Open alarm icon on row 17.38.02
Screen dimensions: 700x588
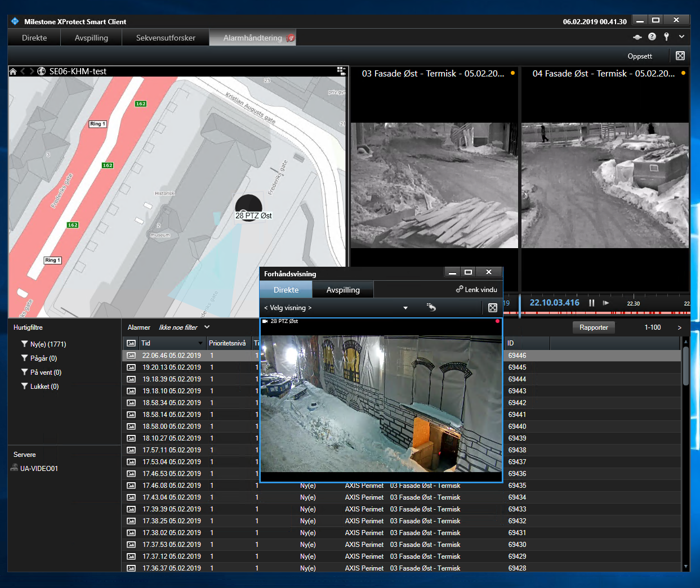tap(131, 533)
